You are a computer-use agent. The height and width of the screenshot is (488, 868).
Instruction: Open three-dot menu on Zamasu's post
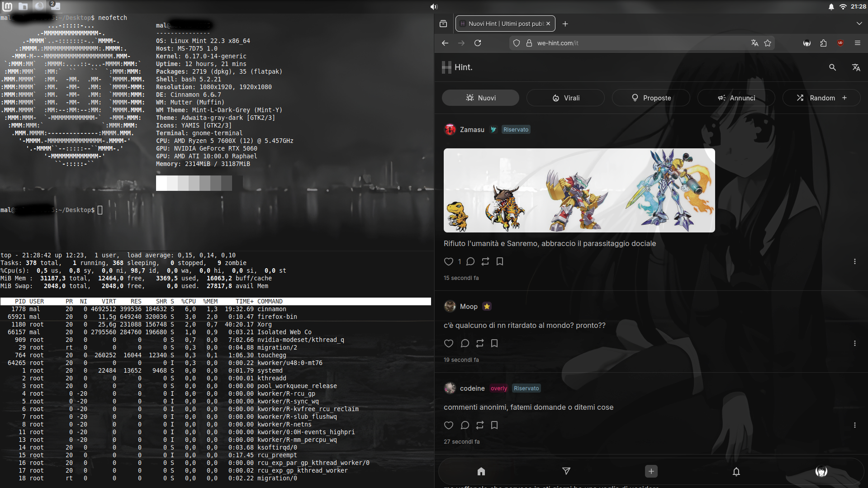point(854,261)
